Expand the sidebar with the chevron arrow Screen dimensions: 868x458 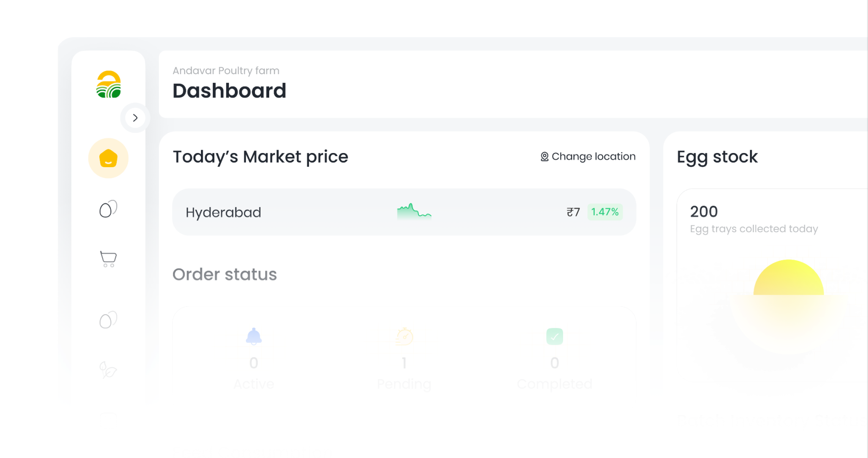135,118
